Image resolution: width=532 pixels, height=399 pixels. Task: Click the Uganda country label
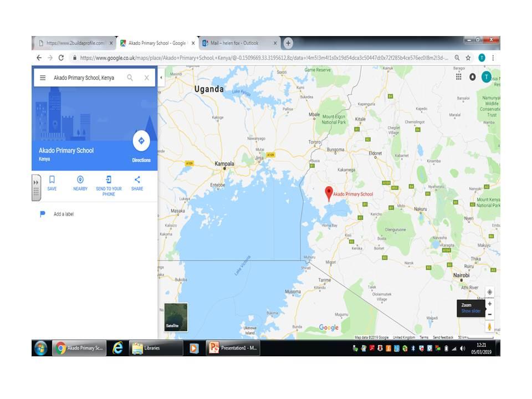(x=209, y=89)
